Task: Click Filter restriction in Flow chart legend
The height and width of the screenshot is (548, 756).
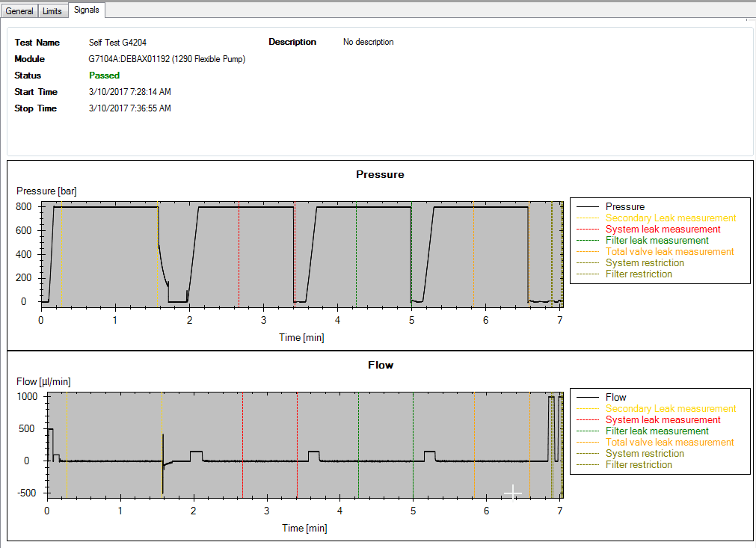Action: click(639, 465)
